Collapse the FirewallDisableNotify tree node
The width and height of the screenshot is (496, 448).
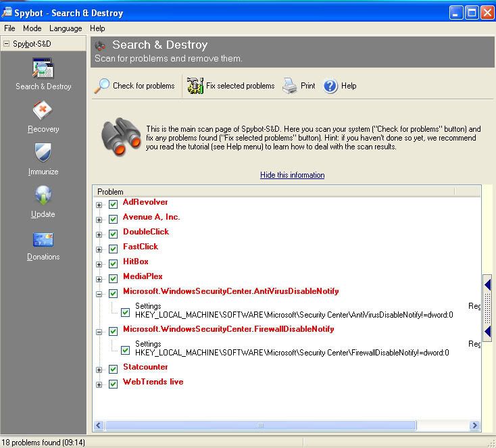point(99,332)
